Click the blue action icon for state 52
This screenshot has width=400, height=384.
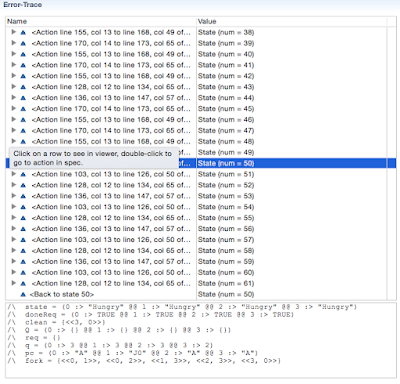(23, 185)
